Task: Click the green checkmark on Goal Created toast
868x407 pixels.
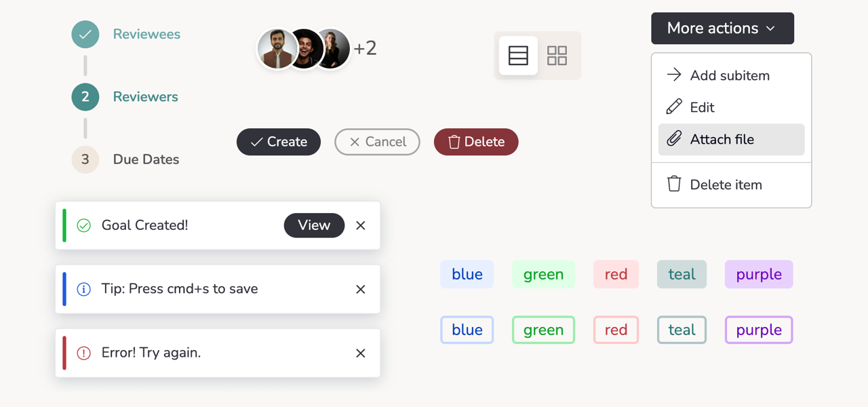Action: click(x=83, y=225)
